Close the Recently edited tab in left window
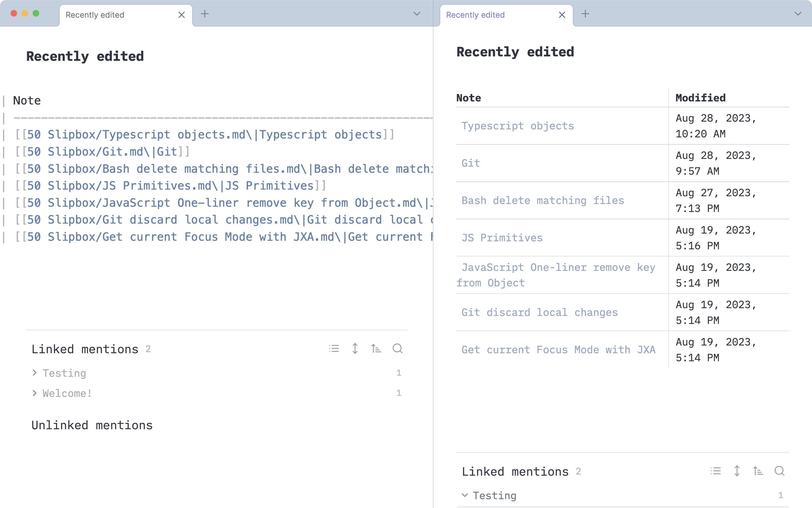The image size is (812, 508). [x=182, y=15]
